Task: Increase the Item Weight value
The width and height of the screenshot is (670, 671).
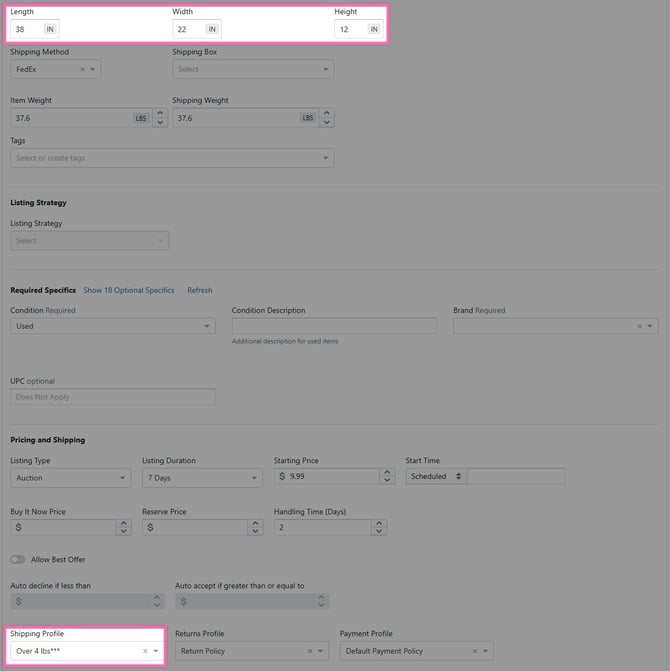Action: (x=161, y=113)
